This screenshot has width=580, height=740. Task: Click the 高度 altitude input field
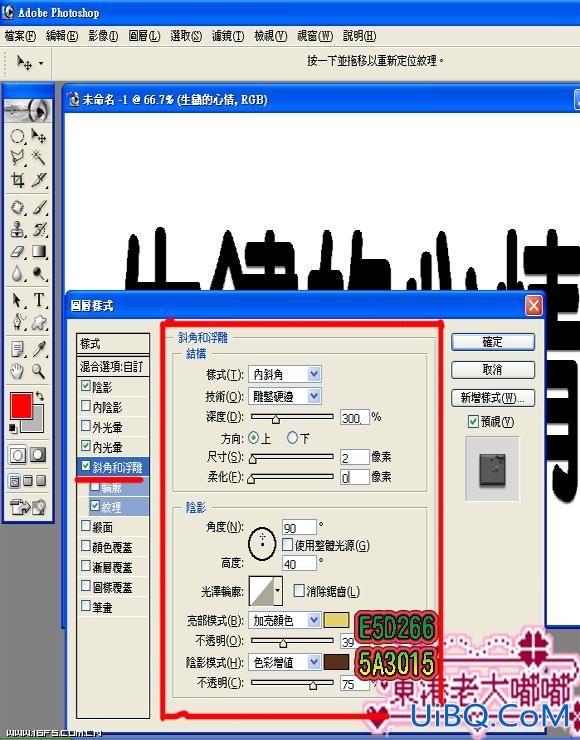point(299,563)
